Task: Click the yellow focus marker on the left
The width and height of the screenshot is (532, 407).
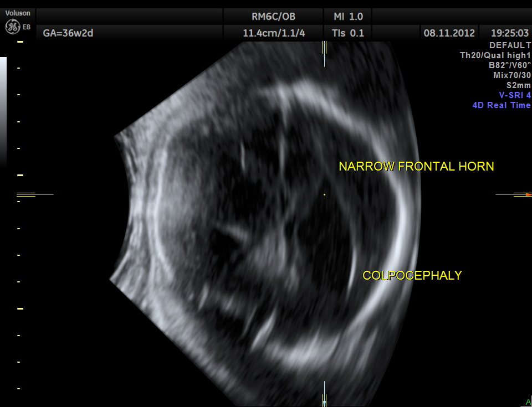Action: 26,194
